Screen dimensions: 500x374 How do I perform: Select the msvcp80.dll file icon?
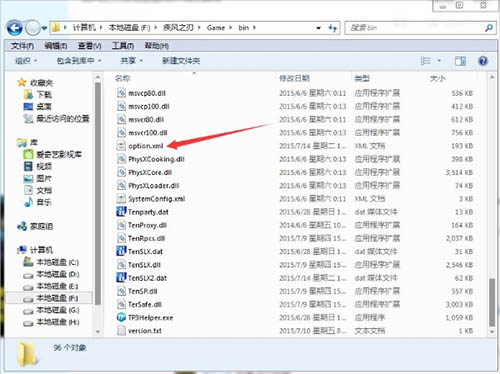coord(121,93)
